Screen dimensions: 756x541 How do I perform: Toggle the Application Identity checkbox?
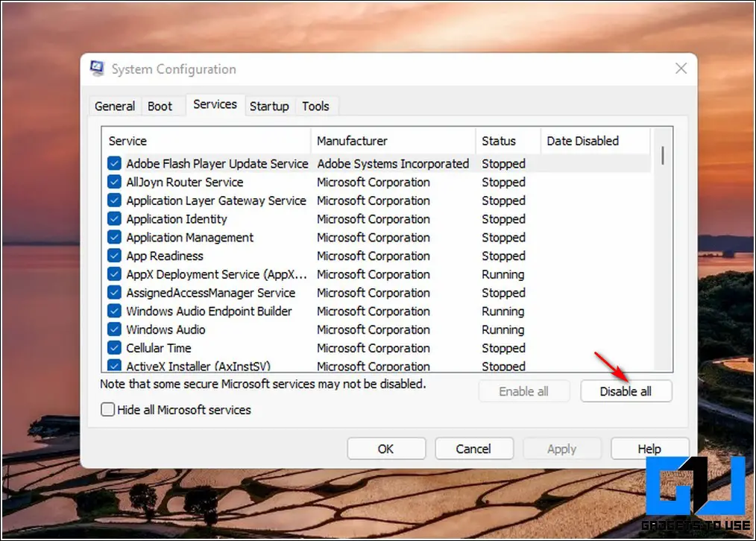(x=114, y=219)
